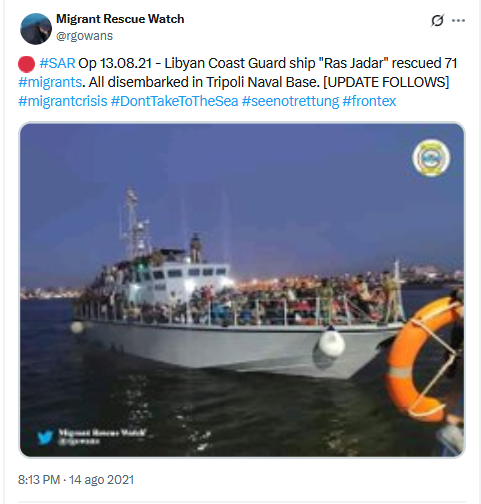Open the Migrant Rescue Watch profile name
481x504 pixels.
[x=120, y=19]
